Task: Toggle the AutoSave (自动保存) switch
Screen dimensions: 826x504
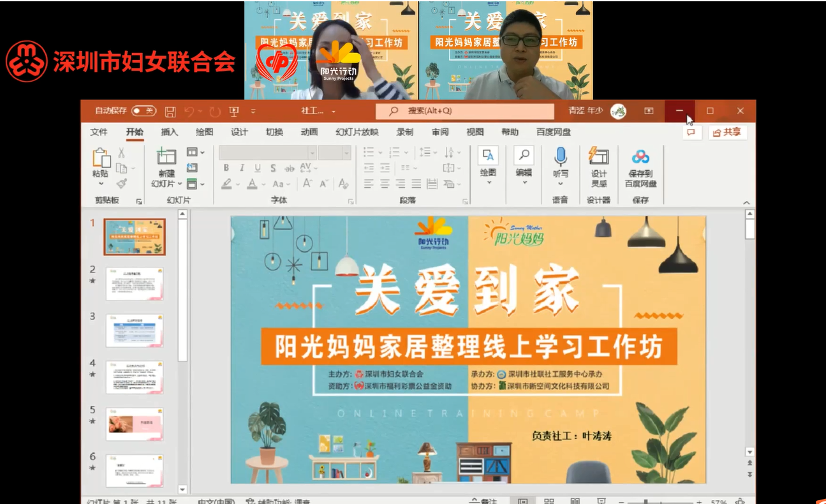Action: point(144,111)
